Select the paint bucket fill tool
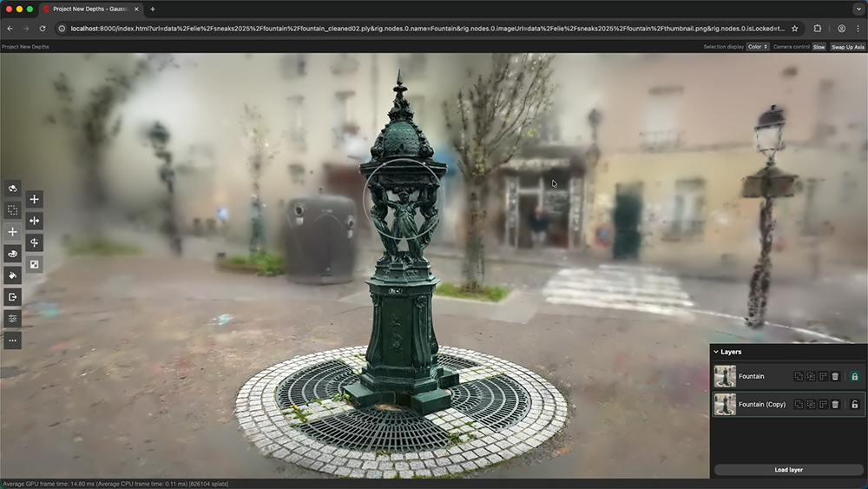The width and height of the screenshot is (868, 489). [13, 275]
